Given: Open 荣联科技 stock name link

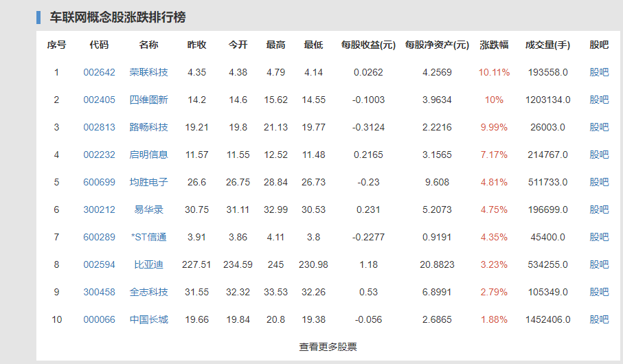Looking at the screenshot, I should 148,72.
